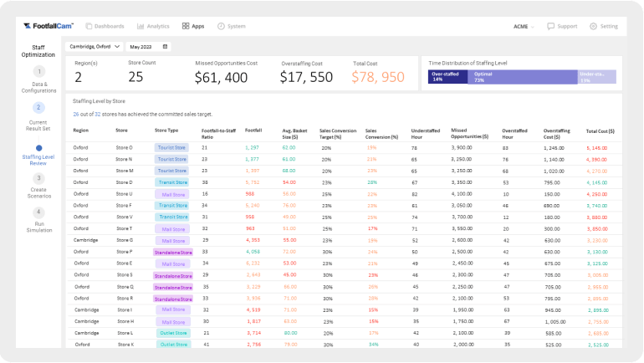The image size is (644, 363).
Task: Click the FootfallCam logo
Action: [x=49, y=26]
